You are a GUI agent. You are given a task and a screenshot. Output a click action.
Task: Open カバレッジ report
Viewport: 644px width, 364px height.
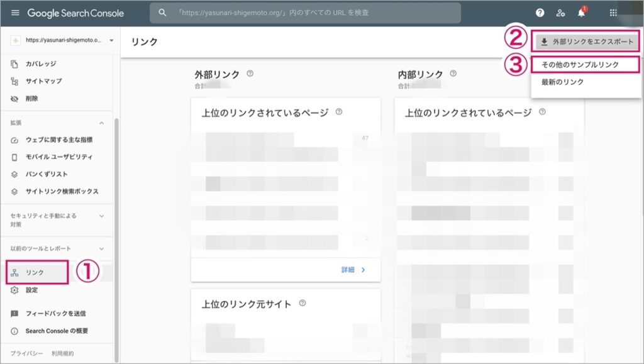(x=41, y=64)
